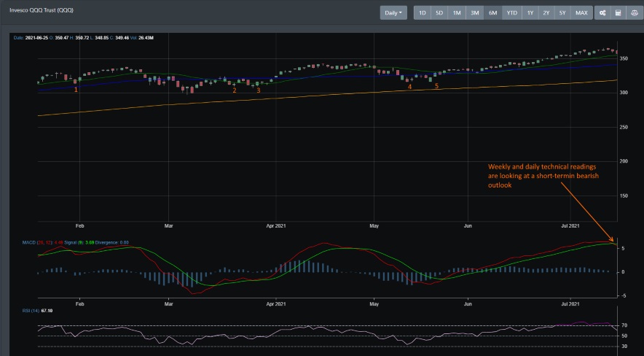Click the RSI 50 level axis label
Viewport: 644px width, 356px height.
click(x=624, y=336)
